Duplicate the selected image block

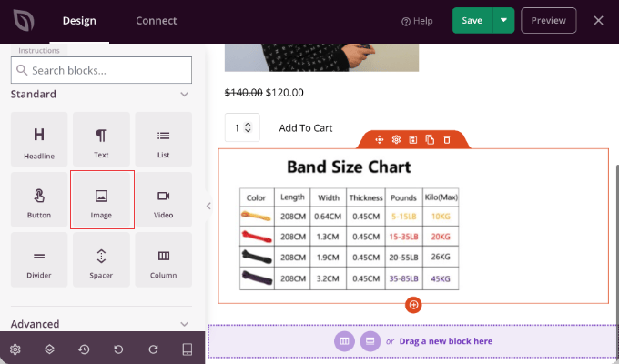click(x=430, y=139)
